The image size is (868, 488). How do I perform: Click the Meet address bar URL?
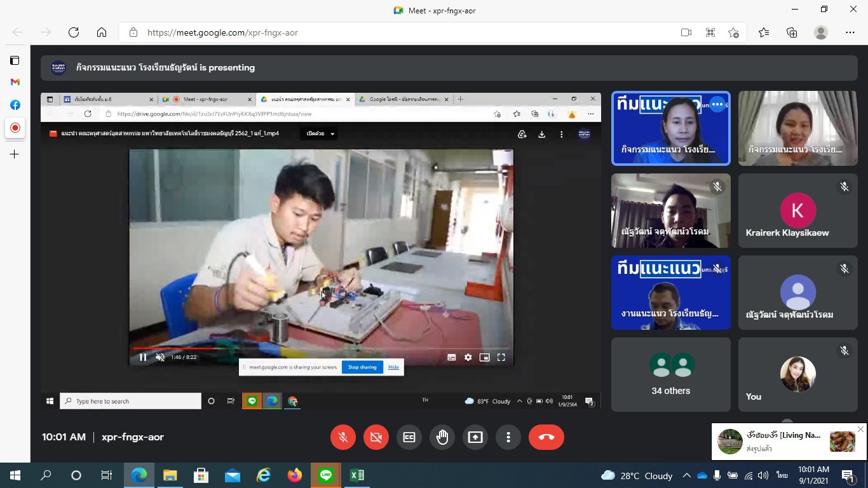pos(222,32)
